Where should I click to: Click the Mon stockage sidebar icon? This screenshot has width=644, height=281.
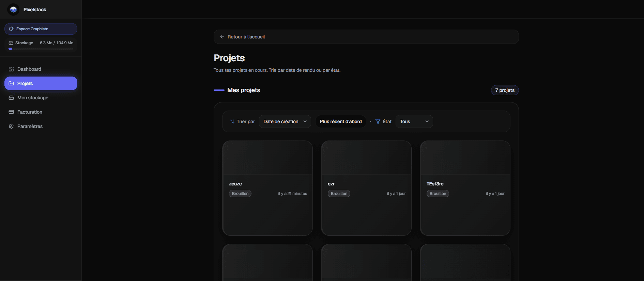[11, 98]
